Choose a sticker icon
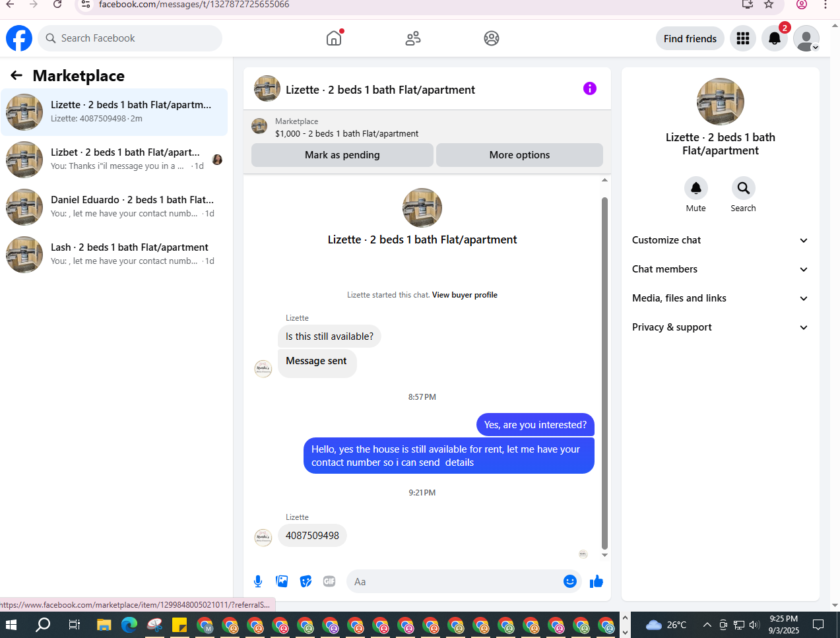 click(306, 581)
